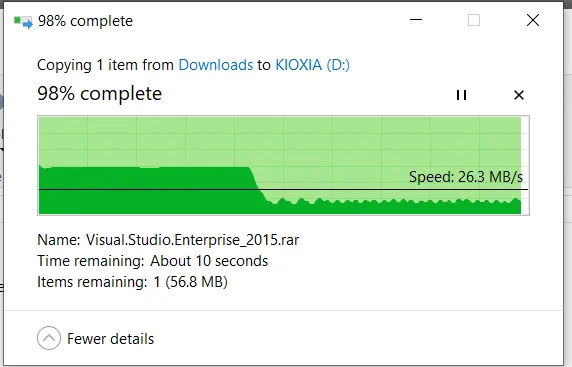Screen dimensions: 572x367
Task: Click the transfer speed progress graph
Action: [x=283, y=165]
